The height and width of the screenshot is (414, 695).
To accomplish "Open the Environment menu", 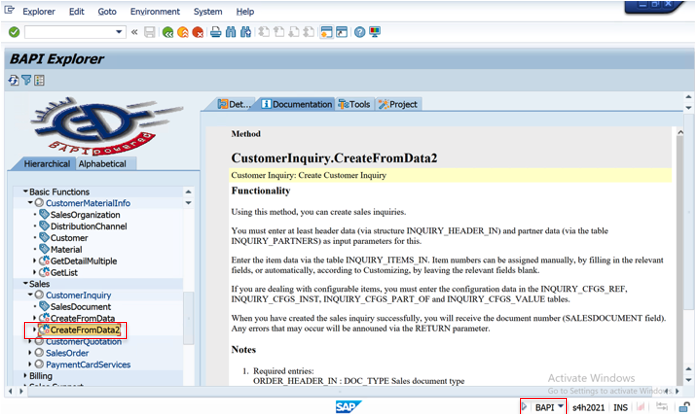I will coord(155,12).
